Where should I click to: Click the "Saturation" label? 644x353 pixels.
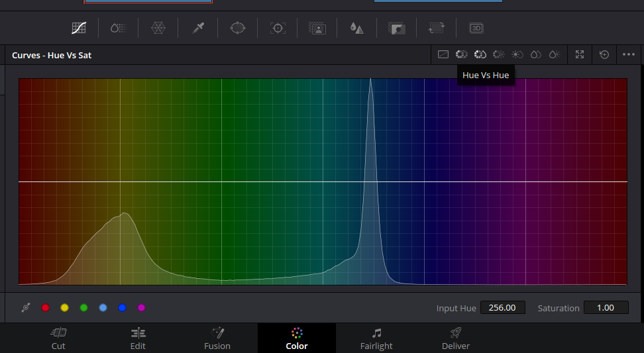(559, 308)
